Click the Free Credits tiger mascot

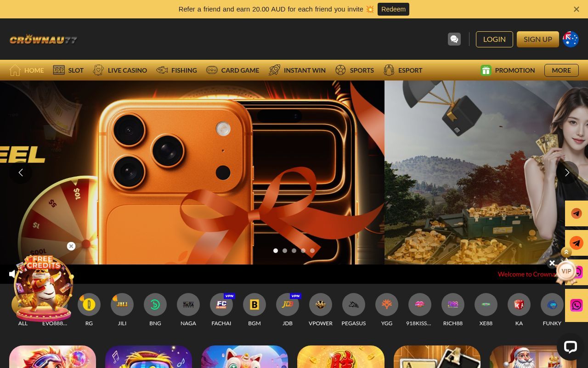(44, 287)
